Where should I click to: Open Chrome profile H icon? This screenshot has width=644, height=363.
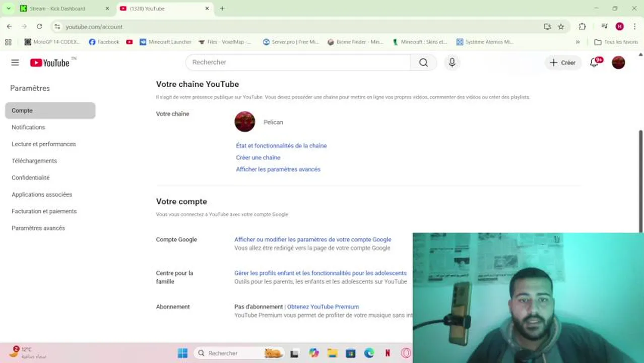click(620, 27)
